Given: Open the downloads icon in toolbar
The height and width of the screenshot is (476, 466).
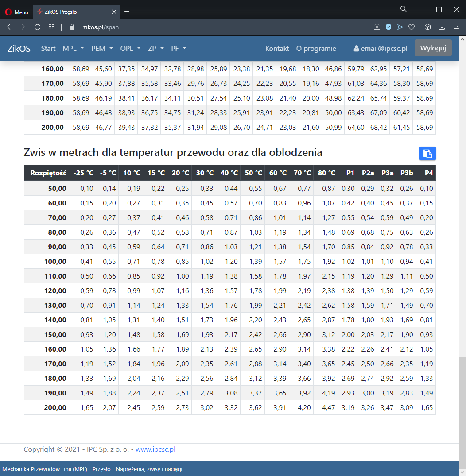Looking at the screenshot, I should click(442, 27).
